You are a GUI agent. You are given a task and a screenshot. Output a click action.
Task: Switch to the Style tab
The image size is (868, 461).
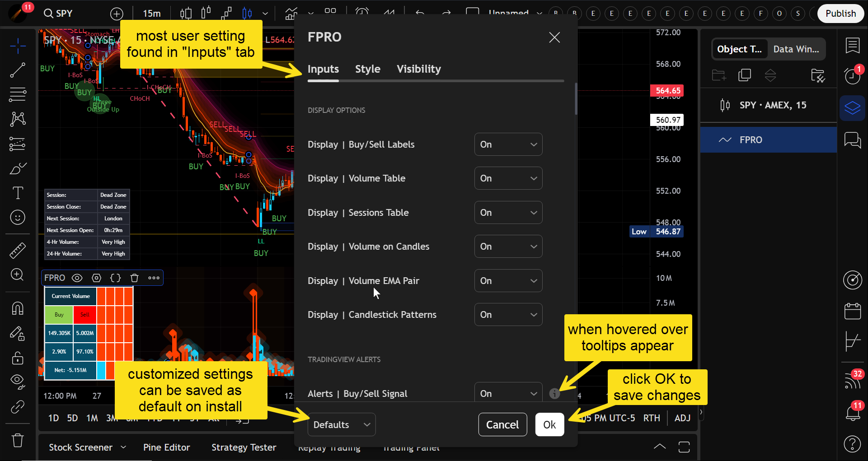(367, 69)
